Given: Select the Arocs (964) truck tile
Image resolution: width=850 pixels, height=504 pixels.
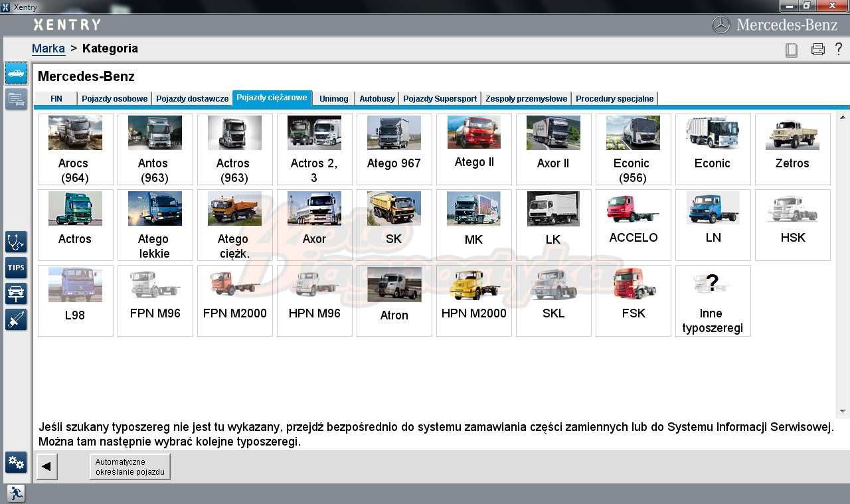Looking at the screenshot, I should click(76, 149).
